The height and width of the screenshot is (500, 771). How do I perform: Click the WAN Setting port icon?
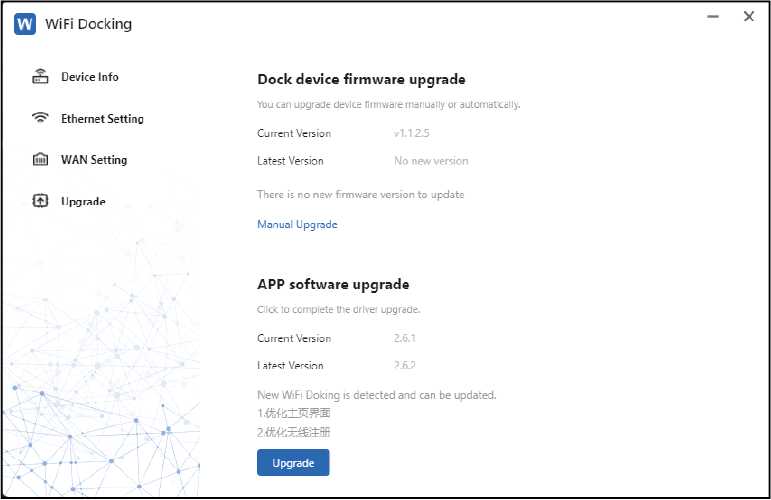(x=41, y=160)
